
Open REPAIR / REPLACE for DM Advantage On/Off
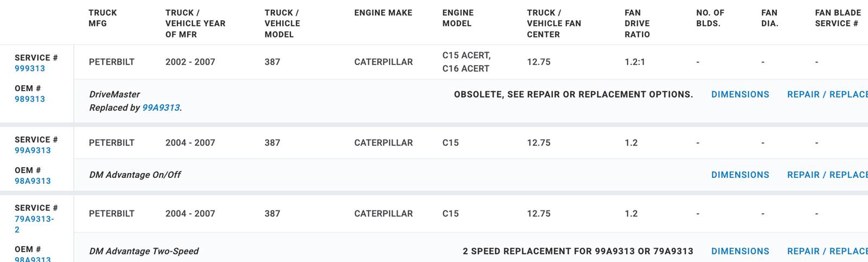coord(827,175)
